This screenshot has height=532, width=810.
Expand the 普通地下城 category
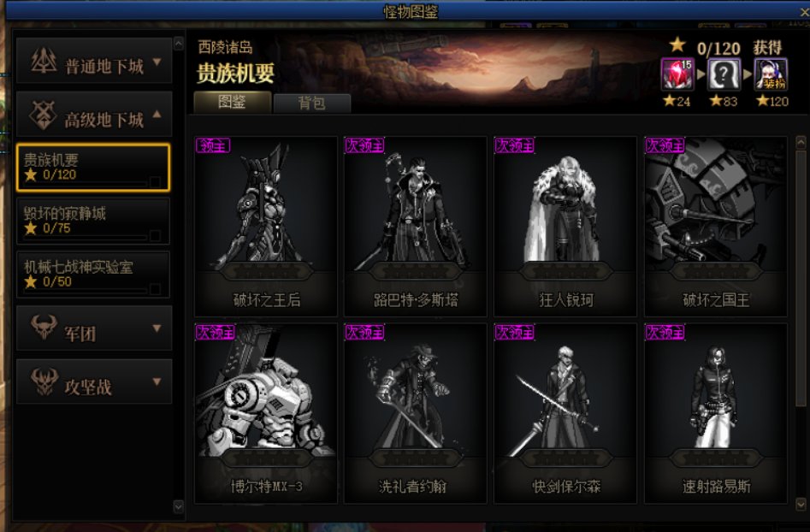94,61
